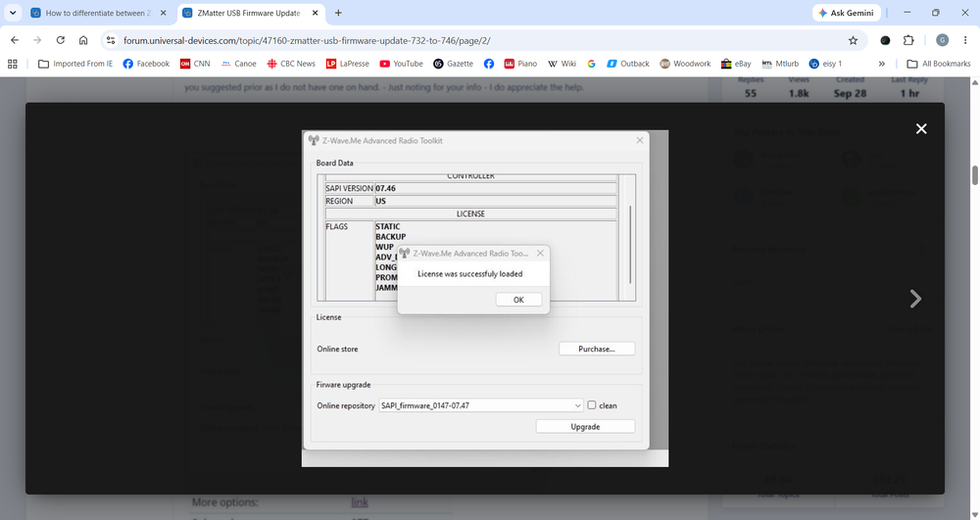Screen dimensions: 980x520
Task: Close the ZMatter USB Firmware Update tab
Action: point(315,13)
